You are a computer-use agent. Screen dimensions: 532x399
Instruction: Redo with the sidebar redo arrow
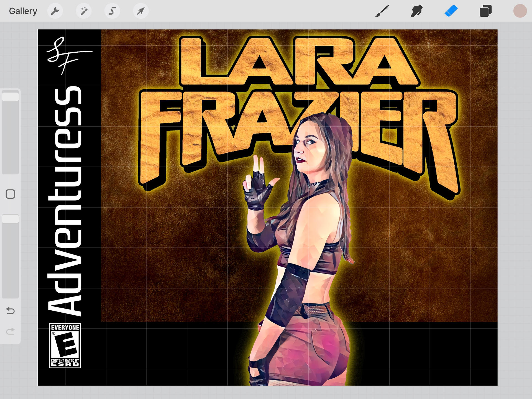point(11,331)
